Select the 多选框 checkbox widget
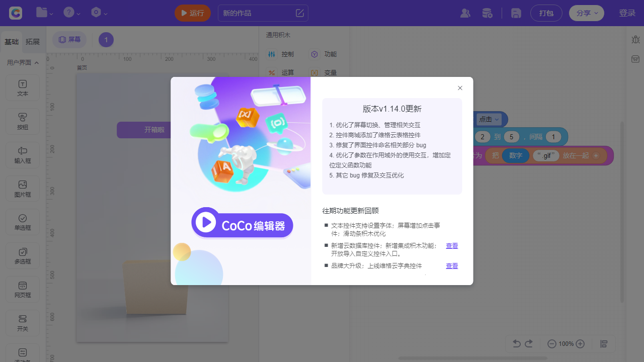644x362 pixels. [x=23, y=256]
